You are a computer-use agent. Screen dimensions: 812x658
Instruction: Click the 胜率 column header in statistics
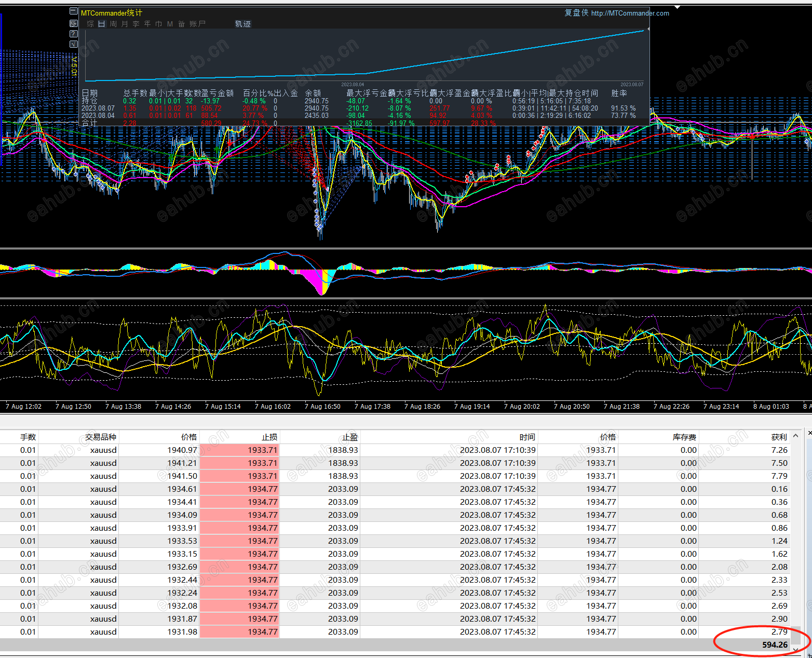[x=619, y=93]
